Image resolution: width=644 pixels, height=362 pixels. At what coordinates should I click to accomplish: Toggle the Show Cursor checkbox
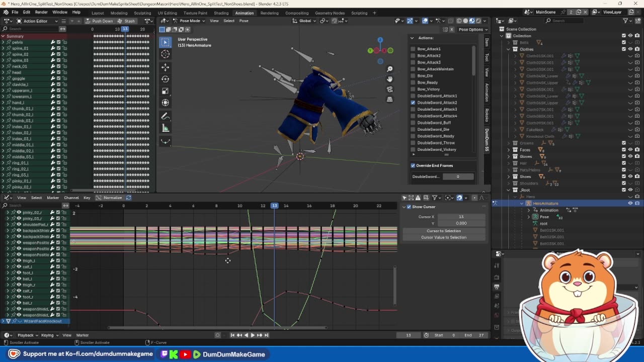[x=409, y=207]
